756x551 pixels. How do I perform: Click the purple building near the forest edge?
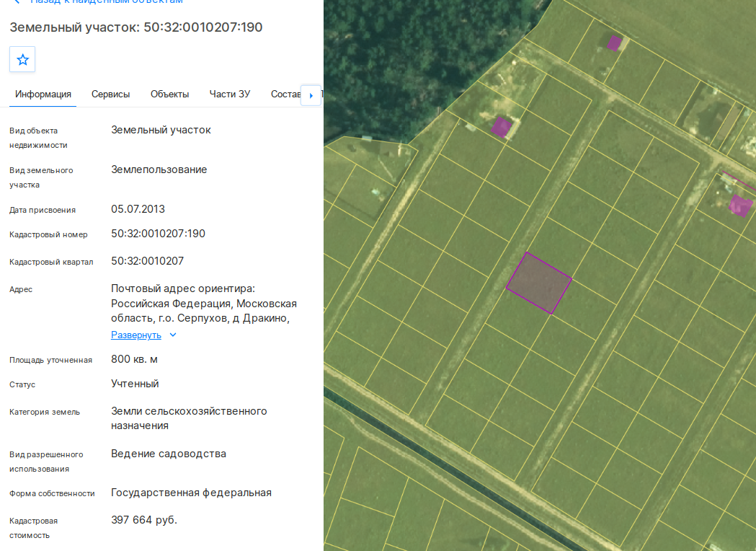(x=501, y=127)
